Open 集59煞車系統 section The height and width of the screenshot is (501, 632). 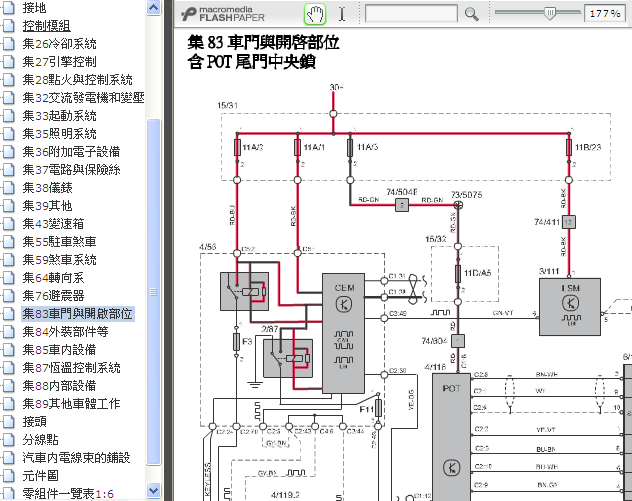(59, 260)
